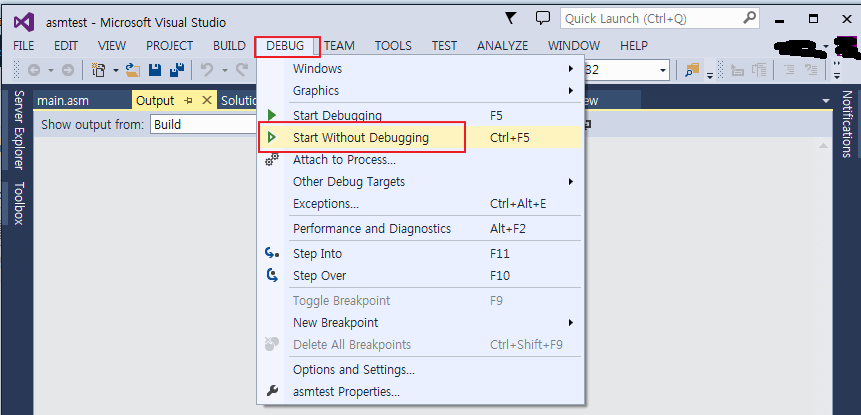Open the VIEW menu
861x415 pixels.
coord(111,46)
